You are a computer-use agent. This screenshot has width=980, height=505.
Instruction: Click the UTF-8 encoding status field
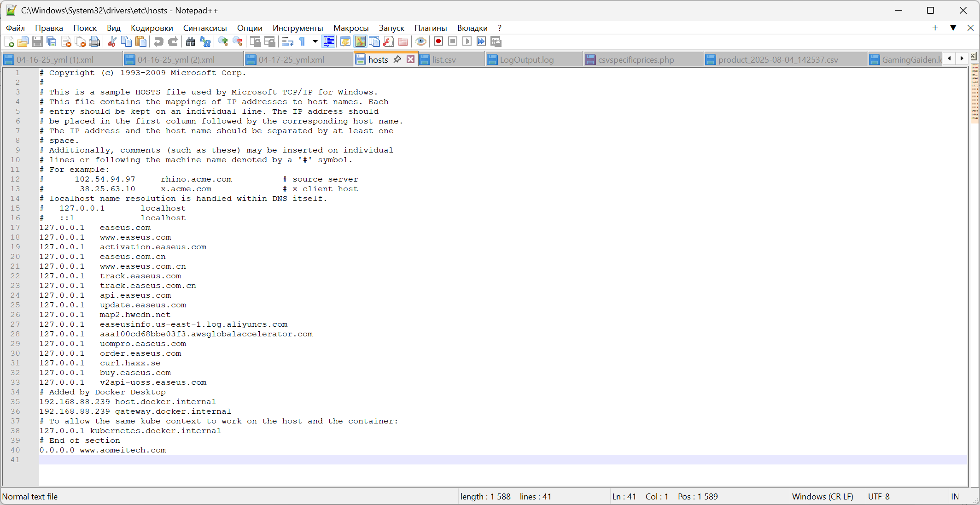coord(879,496)
